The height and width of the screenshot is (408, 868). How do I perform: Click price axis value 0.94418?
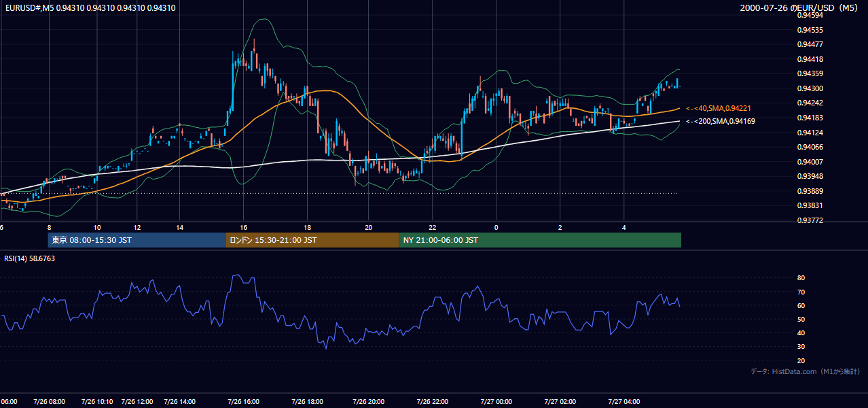(810, 59)
